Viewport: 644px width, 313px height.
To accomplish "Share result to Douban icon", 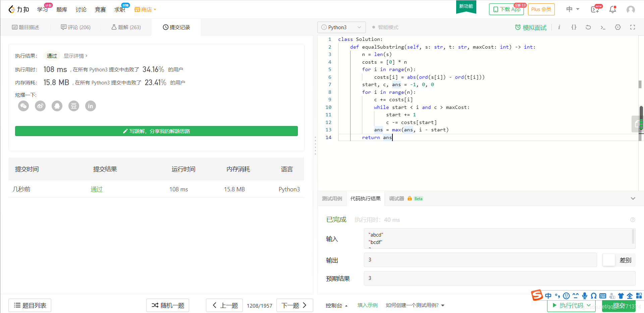I will point(74,106).
